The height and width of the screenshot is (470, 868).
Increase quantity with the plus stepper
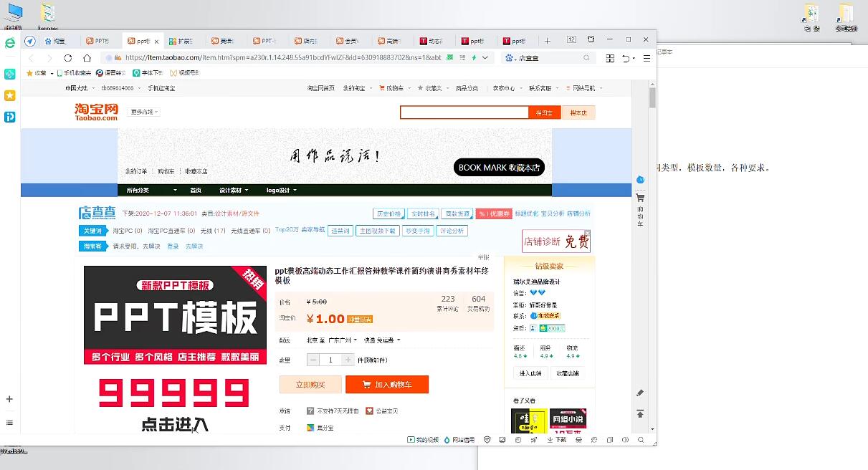coord(348,359)
